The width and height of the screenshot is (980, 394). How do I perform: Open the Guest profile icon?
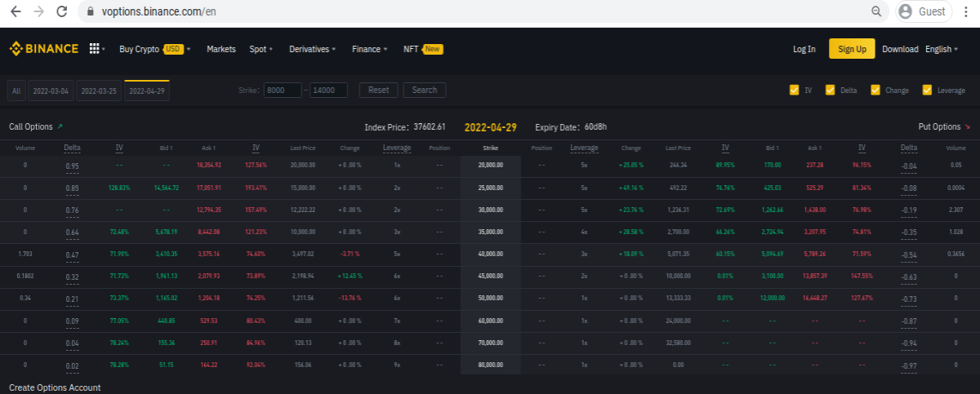(x=906, y=11)
